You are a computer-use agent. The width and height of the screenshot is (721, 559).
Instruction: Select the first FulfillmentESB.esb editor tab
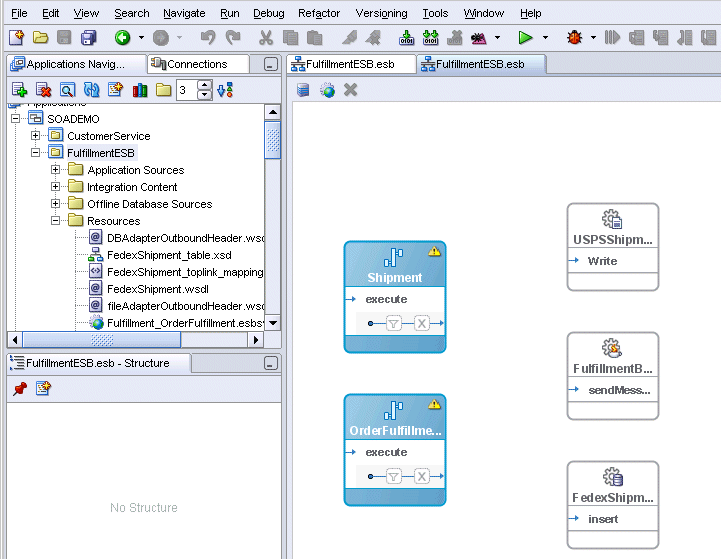(351, 64)
